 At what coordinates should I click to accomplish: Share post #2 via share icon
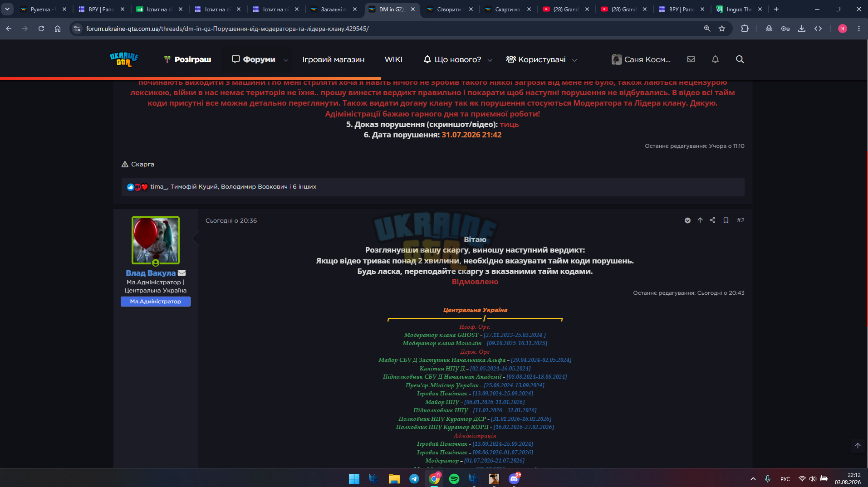tap(712, 220)
